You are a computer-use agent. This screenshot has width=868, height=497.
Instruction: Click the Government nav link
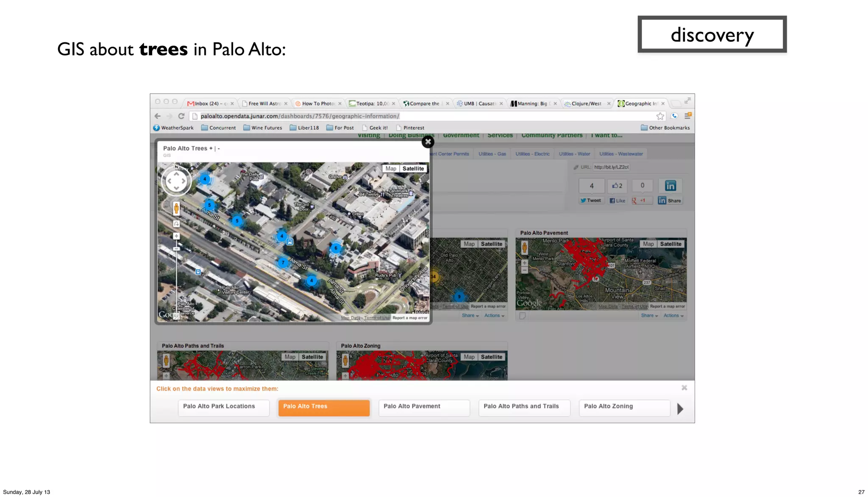point(461,135)
